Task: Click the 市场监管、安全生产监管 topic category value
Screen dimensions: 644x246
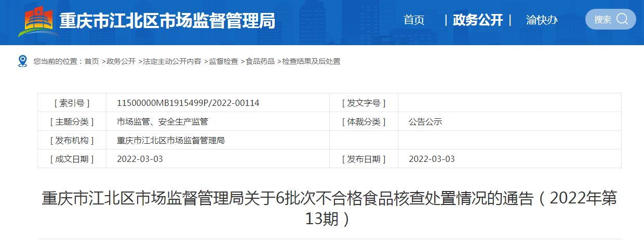Action: coord(163,121)
